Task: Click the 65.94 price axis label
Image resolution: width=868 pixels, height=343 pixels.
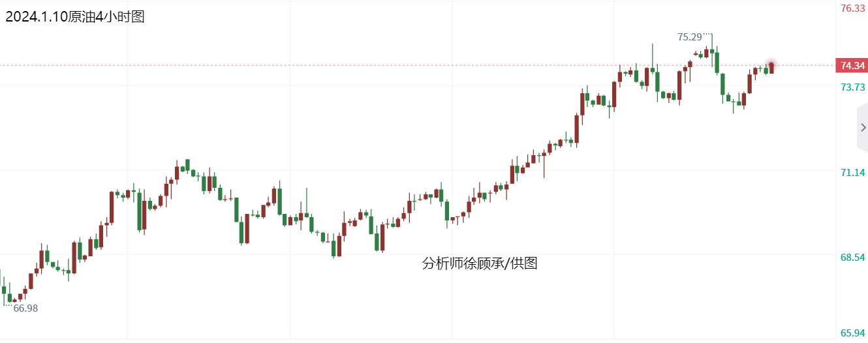Action: [x=853, y=333]
